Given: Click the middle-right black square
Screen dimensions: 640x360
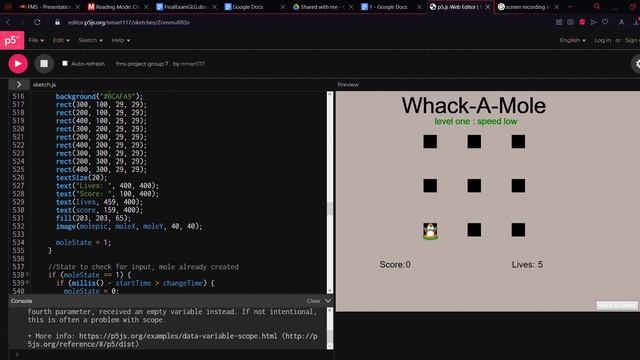Looking at the screenshot, I should 518,186.
